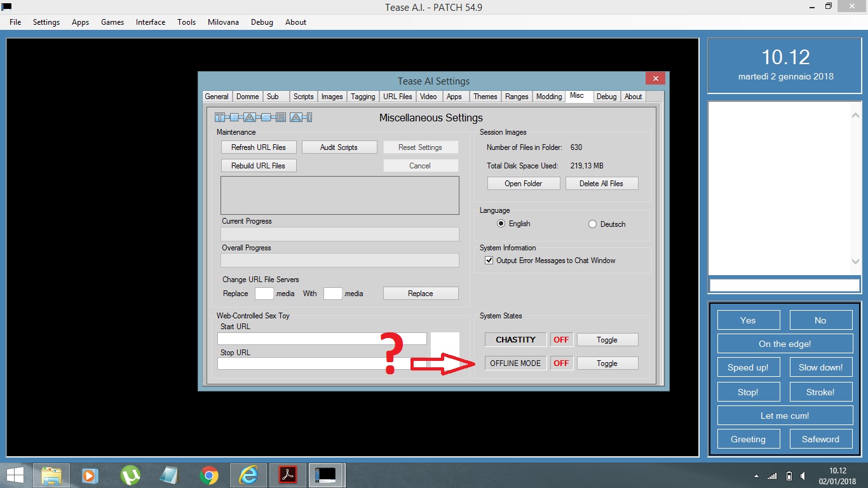Open the network signal tray icon

772,476
